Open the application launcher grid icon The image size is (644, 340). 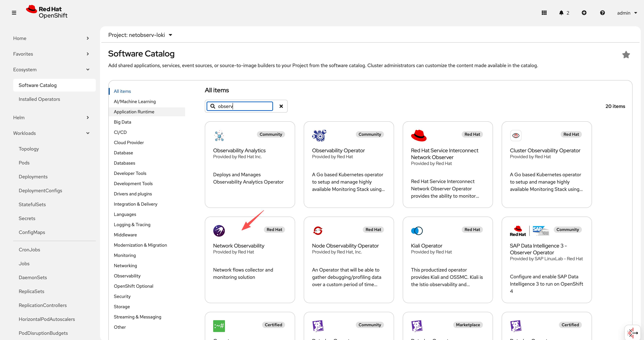coord(544,13)
